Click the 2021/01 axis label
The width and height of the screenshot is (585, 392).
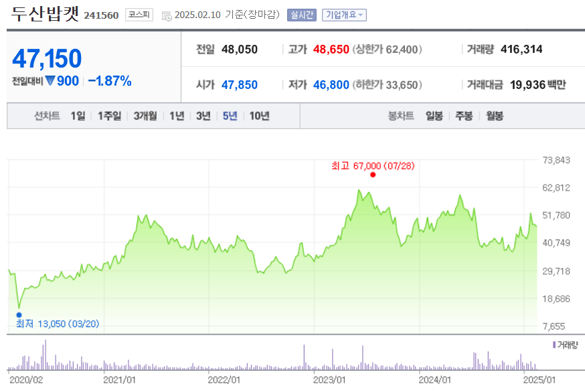(119, 380)
